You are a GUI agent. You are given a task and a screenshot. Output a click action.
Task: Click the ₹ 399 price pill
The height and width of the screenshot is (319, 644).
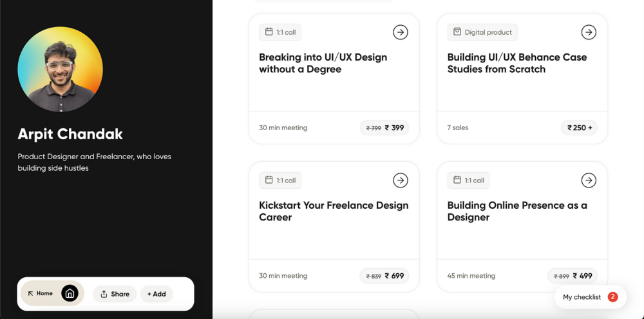(384, 128)
